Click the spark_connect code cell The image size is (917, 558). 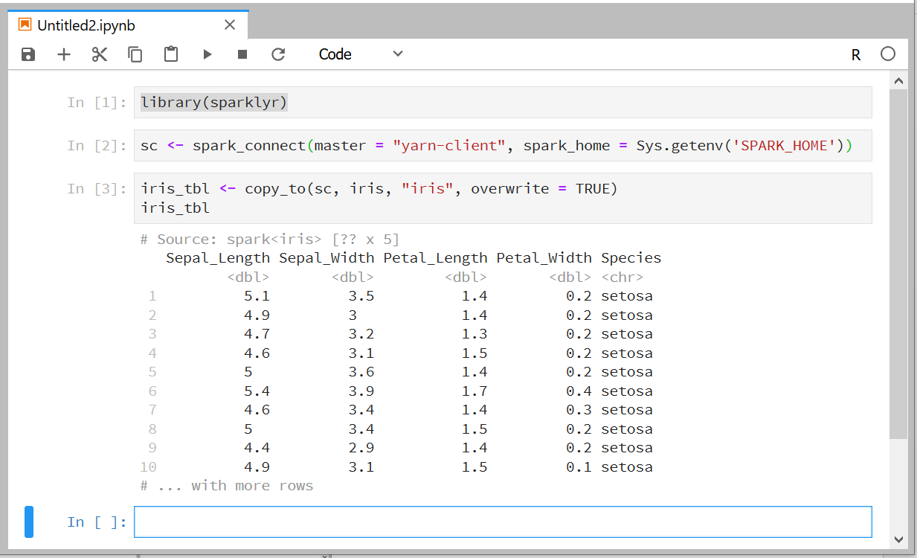[x=502, y=146]
